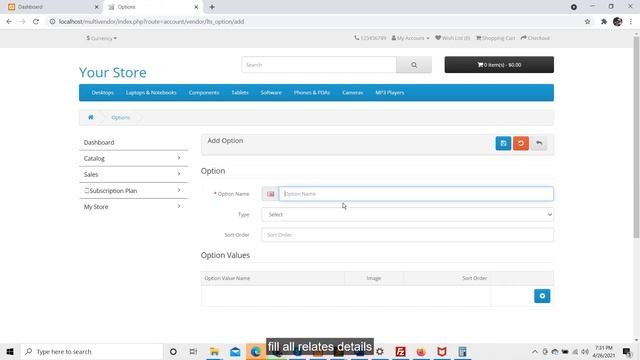Click Cortana circle icon in the taskbar

(173, 351)
